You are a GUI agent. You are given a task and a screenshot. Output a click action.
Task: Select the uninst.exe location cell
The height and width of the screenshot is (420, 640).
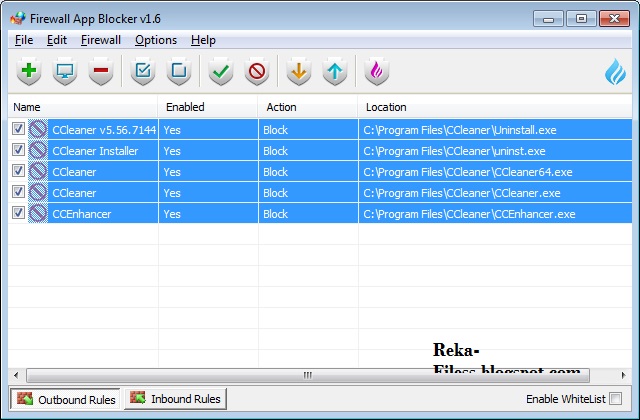[495, 151]
